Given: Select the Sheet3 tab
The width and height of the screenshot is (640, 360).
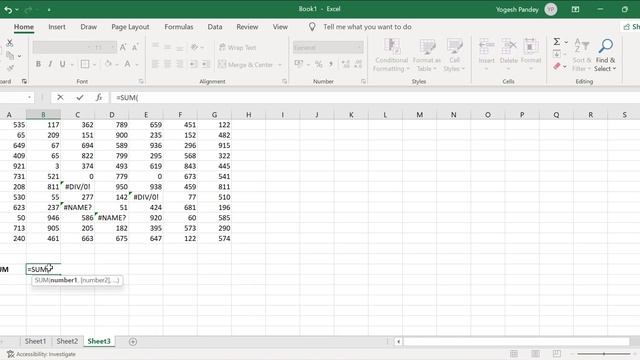Looking at the screenshot, I should coord(99,341).
